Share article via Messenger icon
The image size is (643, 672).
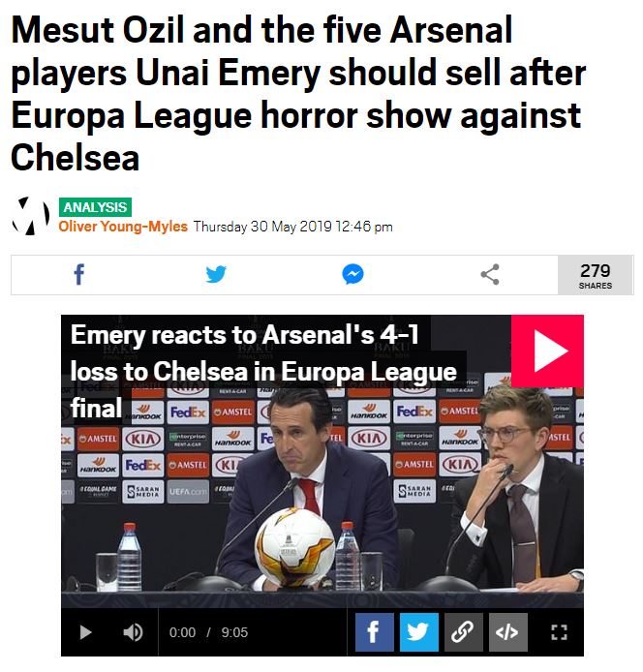(353, 275)
